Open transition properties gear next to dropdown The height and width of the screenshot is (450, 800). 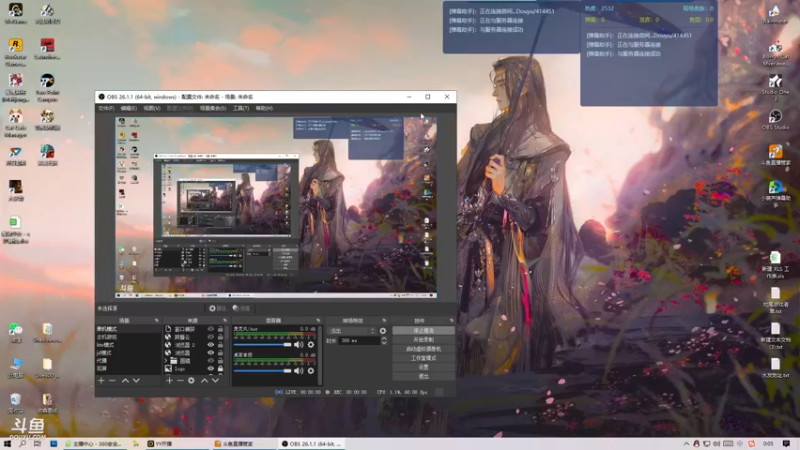click(x=383, y=331)
